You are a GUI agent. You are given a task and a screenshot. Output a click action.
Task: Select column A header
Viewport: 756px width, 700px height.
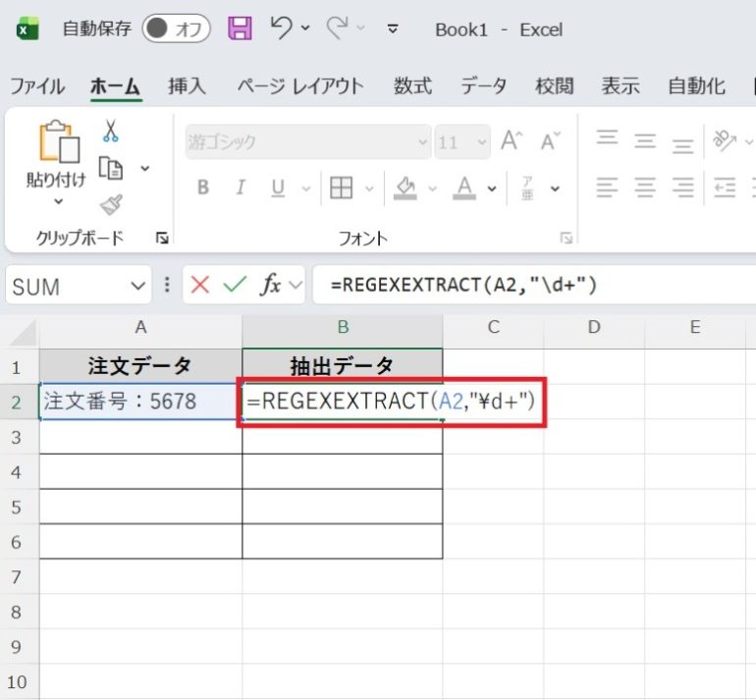click(x=140, y=327)
